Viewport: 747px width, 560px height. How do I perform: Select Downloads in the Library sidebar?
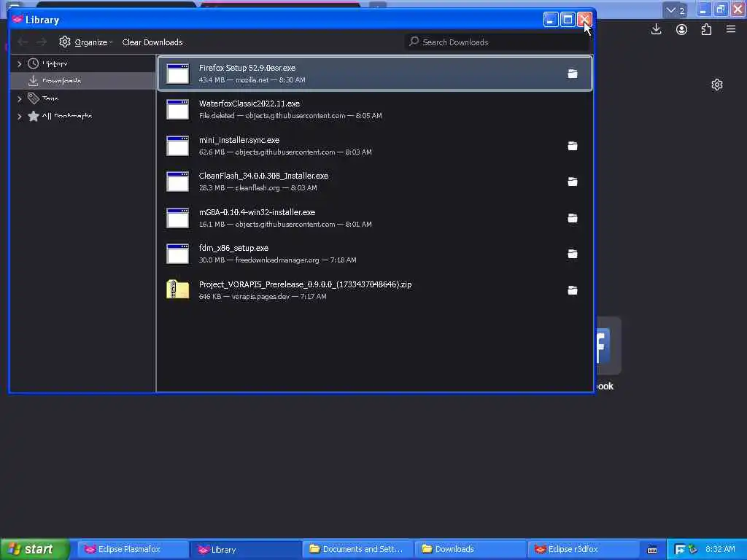coord(83,80)
